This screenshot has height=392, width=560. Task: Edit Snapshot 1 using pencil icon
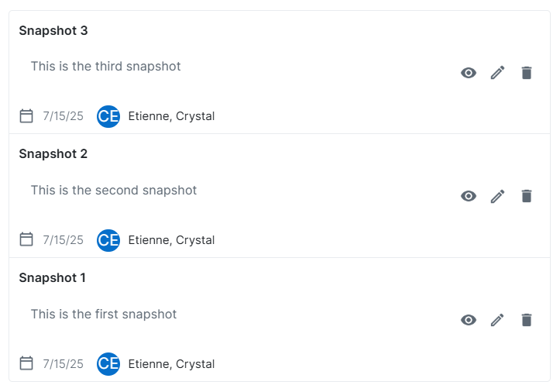tap(497, 320)
